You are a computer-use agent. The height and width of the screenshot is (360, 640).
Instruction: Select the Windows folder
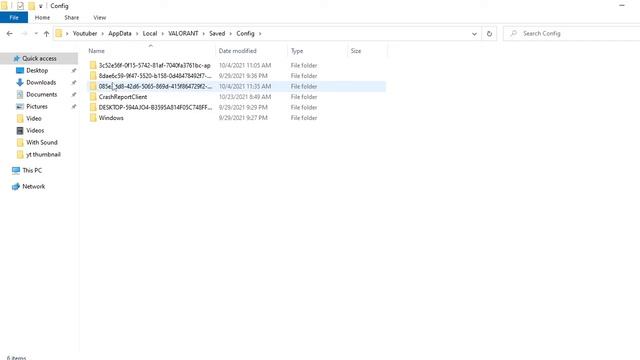point(111,118)
